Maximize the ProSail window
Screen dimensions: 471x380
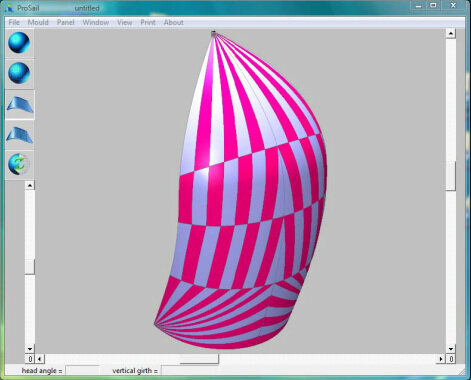(x=433, y=6)
